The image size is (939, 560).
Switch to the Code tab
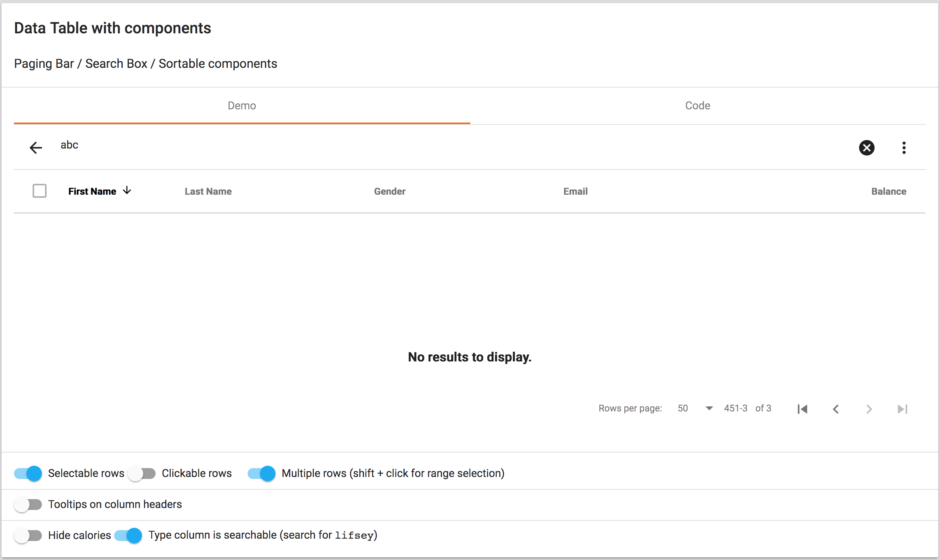coord(697,105)
